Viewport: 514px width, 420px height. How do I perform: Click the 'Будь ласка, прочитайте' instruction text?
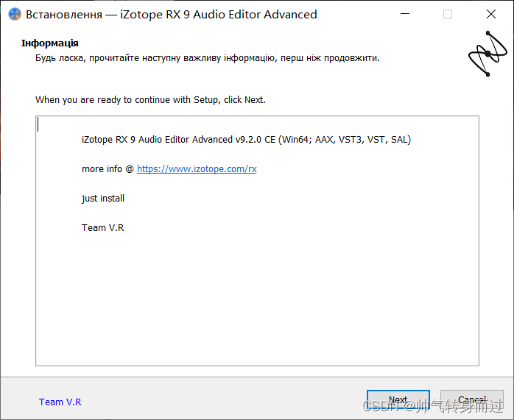(x=208, y=58)
